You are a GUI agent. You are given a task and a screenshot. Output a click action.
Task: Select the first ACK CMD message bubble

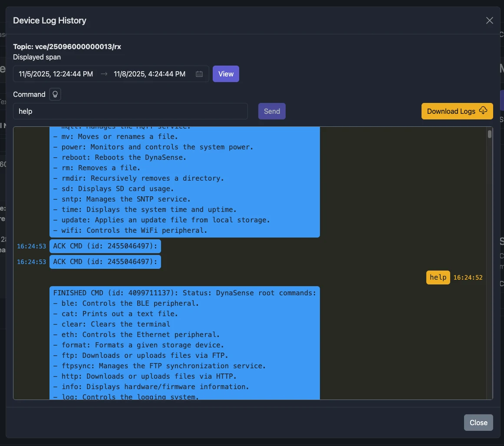[105, 246]
